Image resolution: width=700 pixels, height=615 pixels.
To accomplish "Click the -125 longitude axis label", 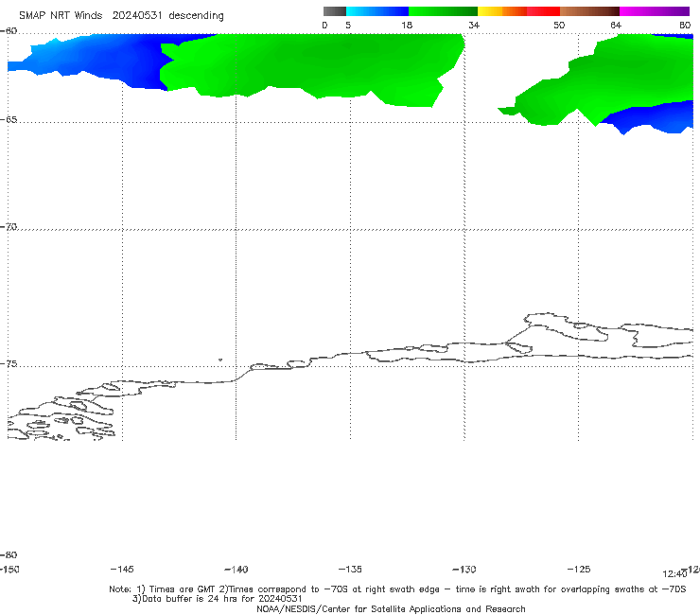I will (x=579, y=569).
